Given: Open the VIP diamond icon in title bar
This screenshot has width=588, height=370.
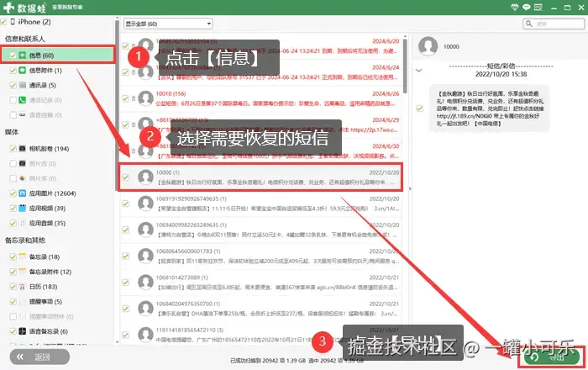Looking at the screenshot, I should click(x=514, y=7).
